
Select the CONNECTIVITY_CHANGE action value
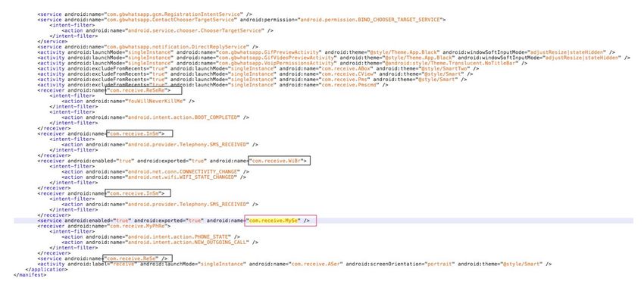click(x=183, y=171)
